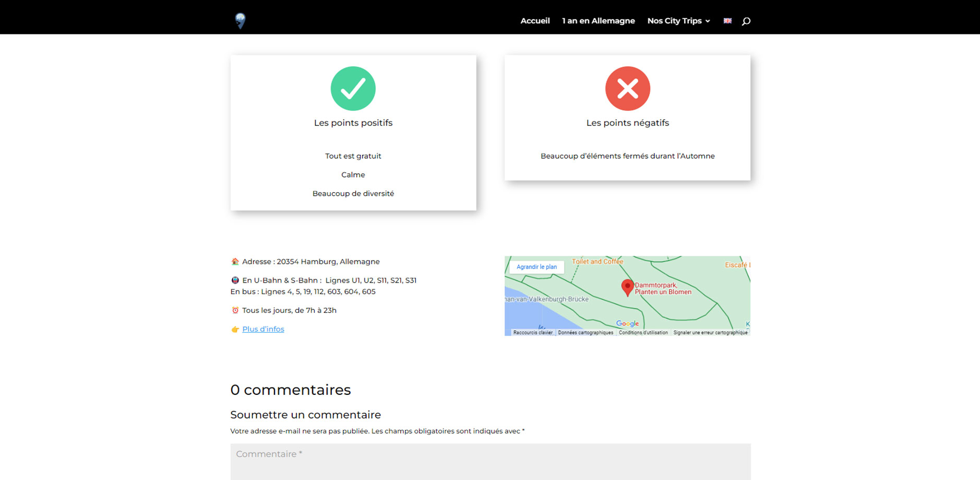Click the alarm clock emoji by opening hours
This screenshot has height=480, width=980.
(235, 310)
